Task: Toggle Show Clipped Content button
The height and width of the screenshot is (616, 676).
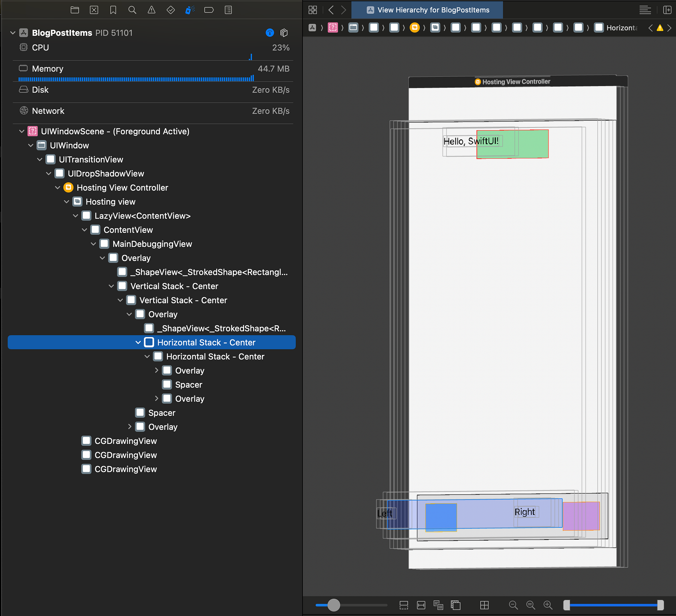Action: 404,605
